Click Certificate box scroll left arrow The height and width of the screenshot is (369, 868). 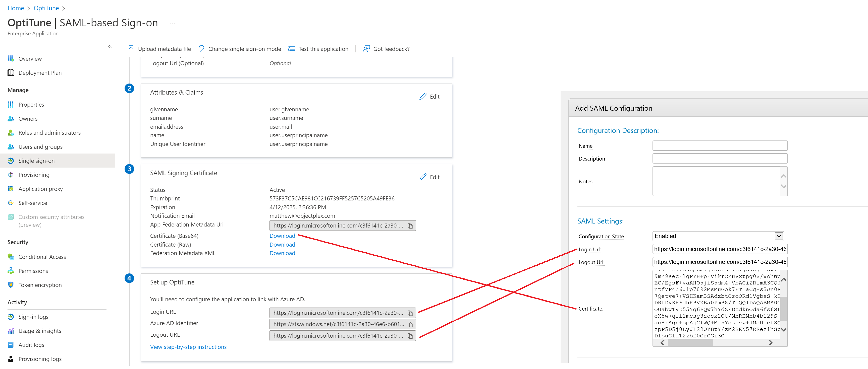coord(663,343)
